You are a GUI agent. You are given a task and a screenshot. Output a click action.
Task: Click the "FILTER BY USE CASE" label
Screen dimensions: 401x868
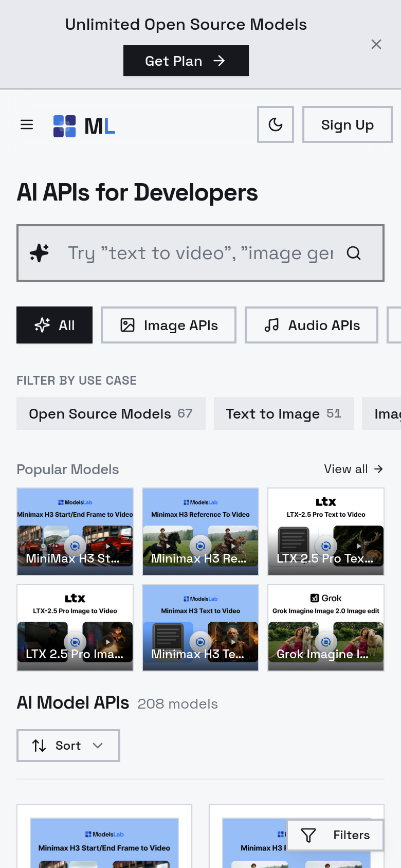[x=77, y=381]
